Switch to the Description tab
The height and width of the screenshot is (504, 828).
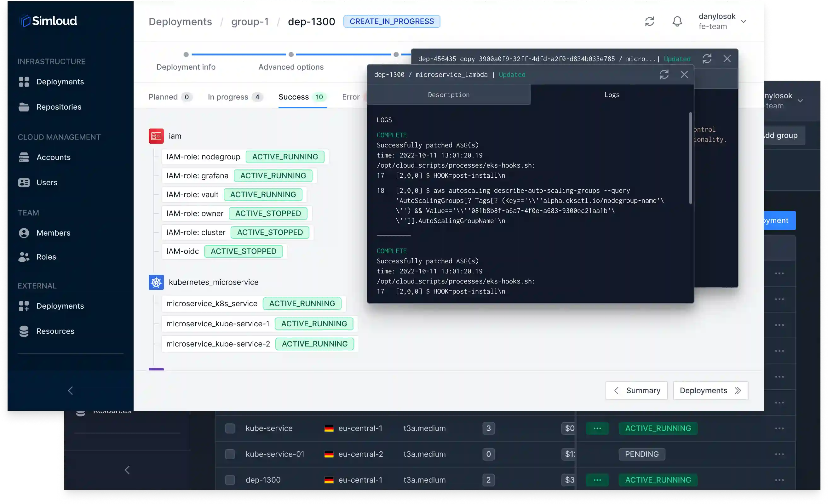tap(449, 95)
